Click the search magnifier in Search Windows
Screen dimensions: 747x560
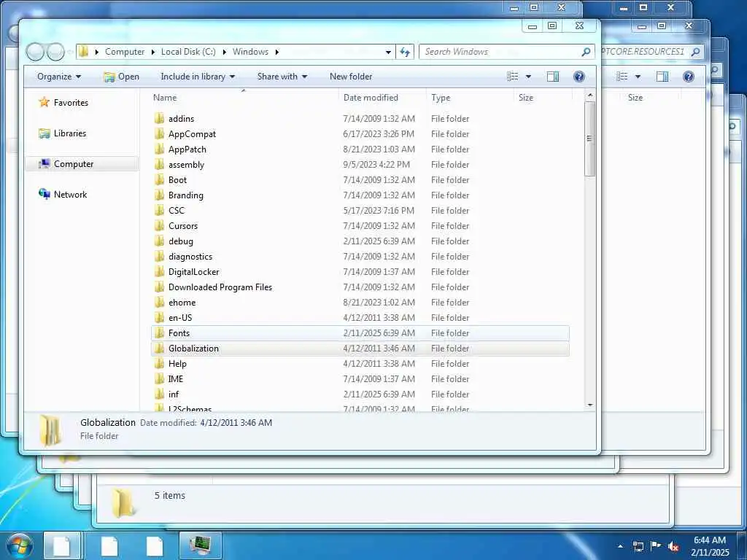point(586,52)
